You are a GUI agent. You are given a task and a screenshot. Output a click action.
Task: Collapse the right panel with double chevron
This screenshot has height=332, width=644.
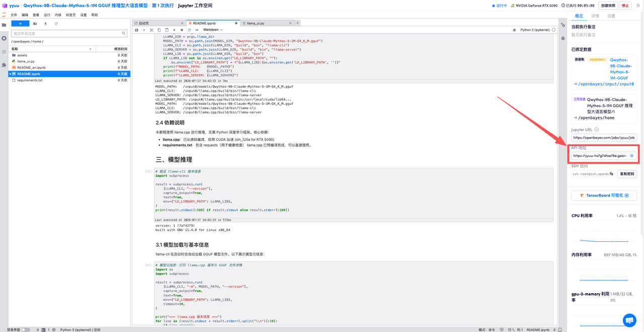click(x=638, y=6)
